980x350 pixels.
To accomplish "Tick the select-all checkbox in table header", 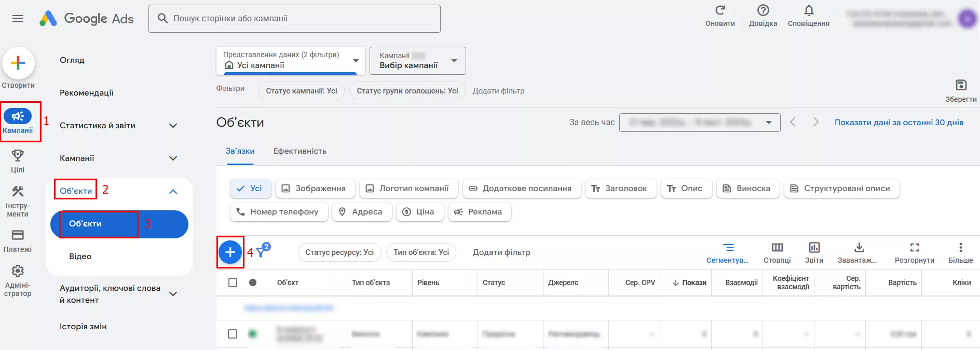I will point(233,282).
